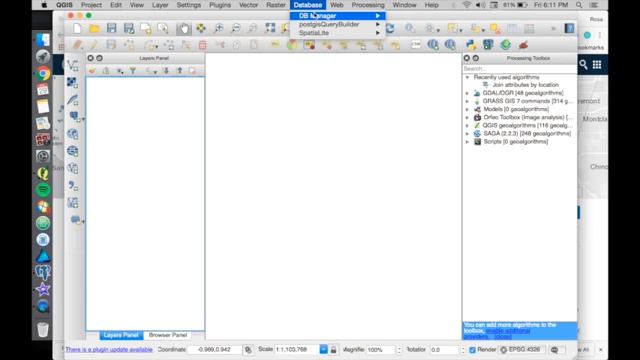Open the DB Manager submenu
Image resolution: width=640 pixels, height=360 pixels.
338,16
